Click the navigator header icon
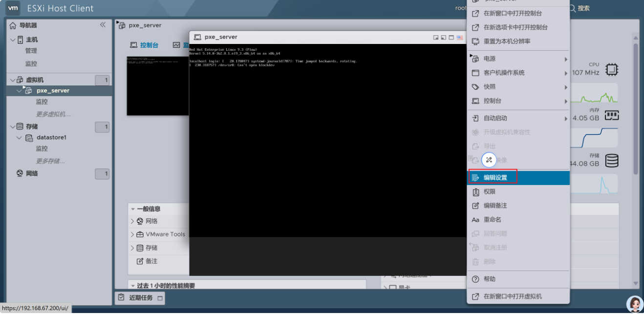This screenshot has height=314, width=644. pos(13,25)
